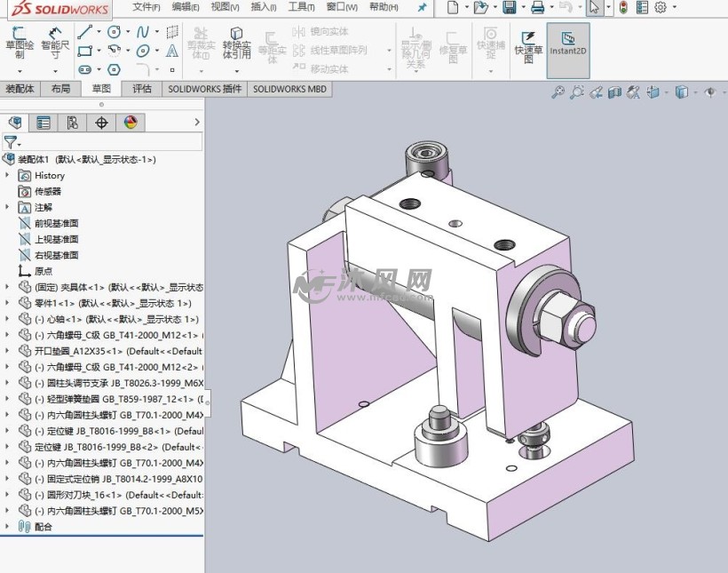Image resolution: width=728 pixels, height=573 pixels.
Task: Open the DimXpertManager tab
Action: (101, 123)
